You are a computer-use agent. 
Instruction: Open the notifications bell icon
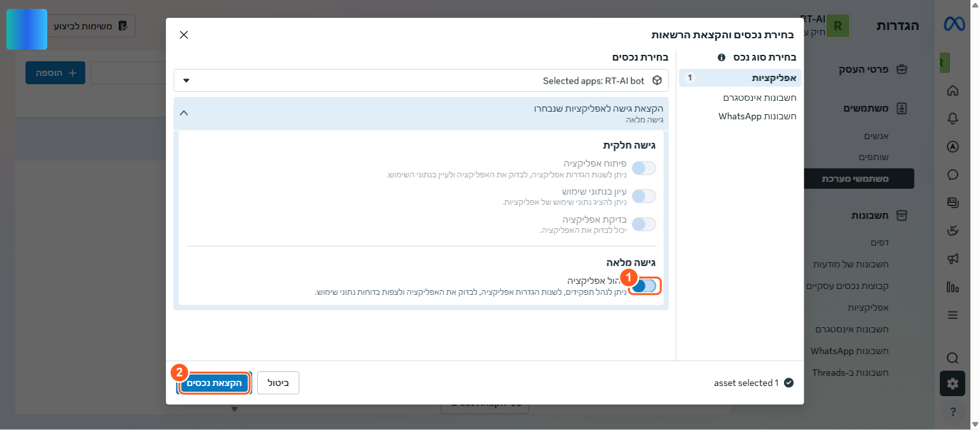953,119
